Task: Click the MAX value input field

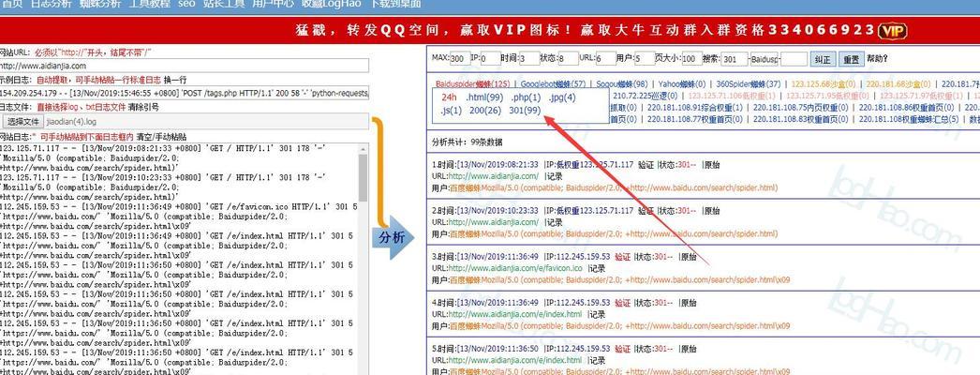Action: coord(459,59)
